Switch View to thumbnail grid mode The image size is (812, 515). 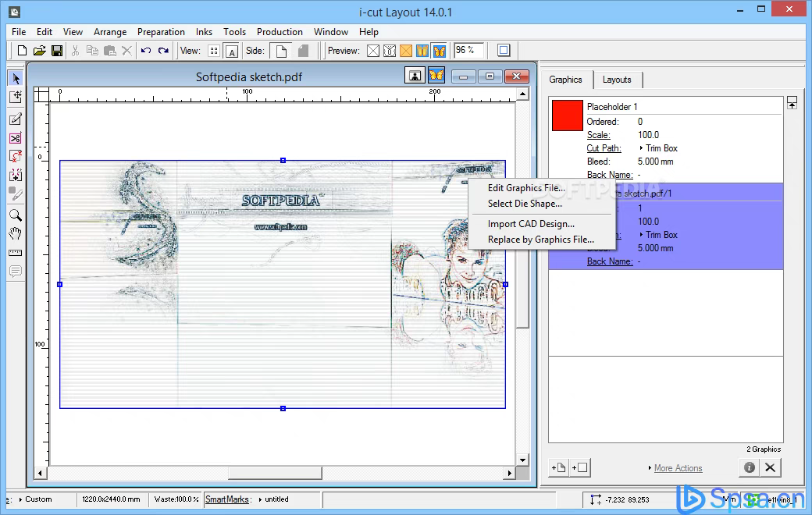pyautogui.click(x=214, y=50)
